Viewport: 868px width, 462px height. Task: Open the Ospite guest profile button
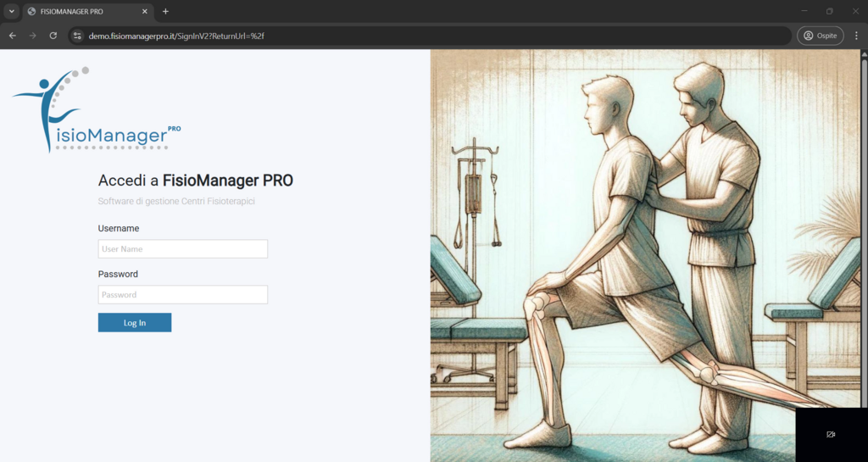click(x=820, y=36)
